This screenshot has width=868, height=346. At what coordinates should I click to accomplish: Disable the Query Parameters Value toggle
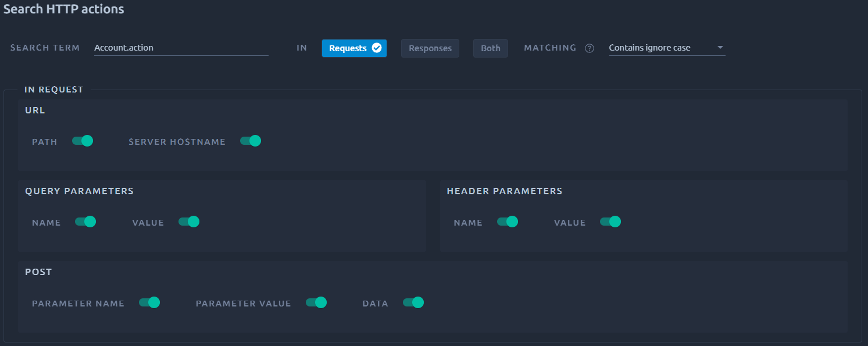pos(189,222)
